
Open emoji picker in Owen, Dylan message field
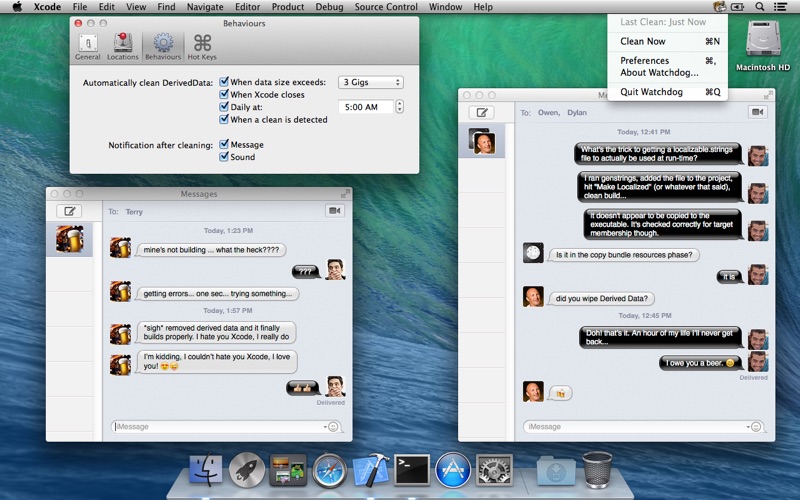[756, 427]
